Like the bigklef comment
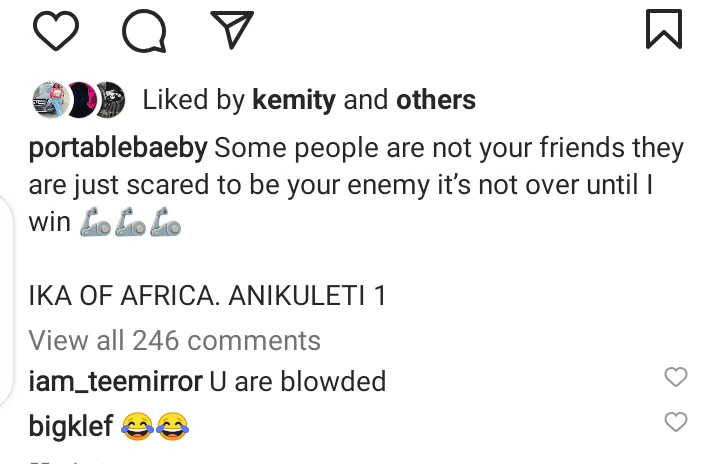This screenshot has height=464, width=720. (676, 422)
